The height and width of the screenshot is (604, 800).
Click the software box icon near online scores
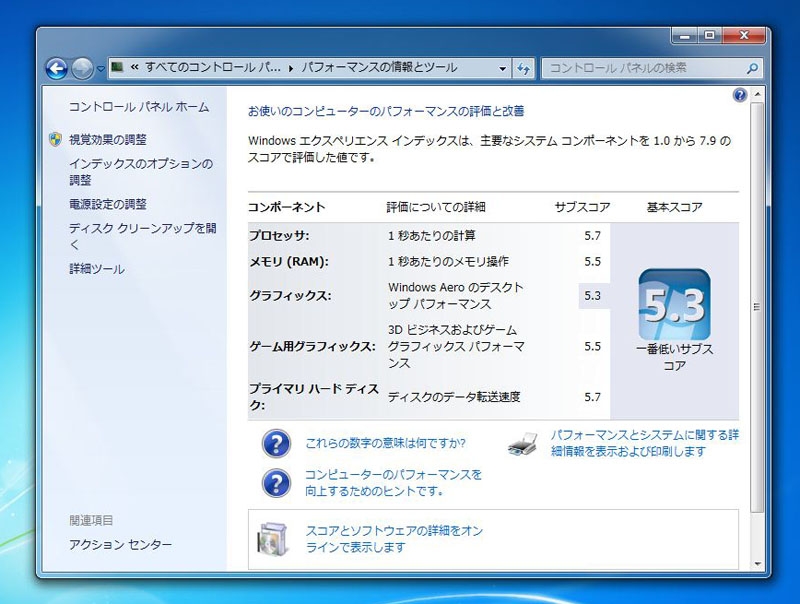pyautogui.click(x=275, y=538)
